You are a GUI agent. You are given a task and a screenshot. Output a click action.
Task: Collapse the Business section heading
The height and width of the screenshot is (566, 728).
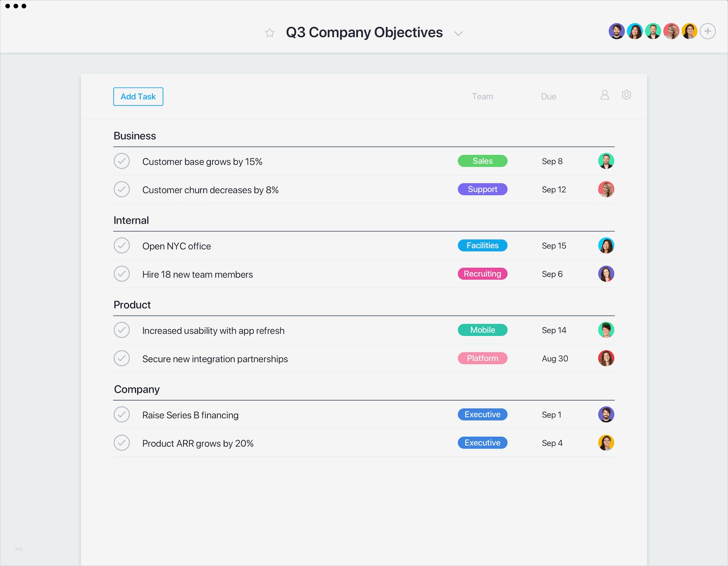coord(135,136)
